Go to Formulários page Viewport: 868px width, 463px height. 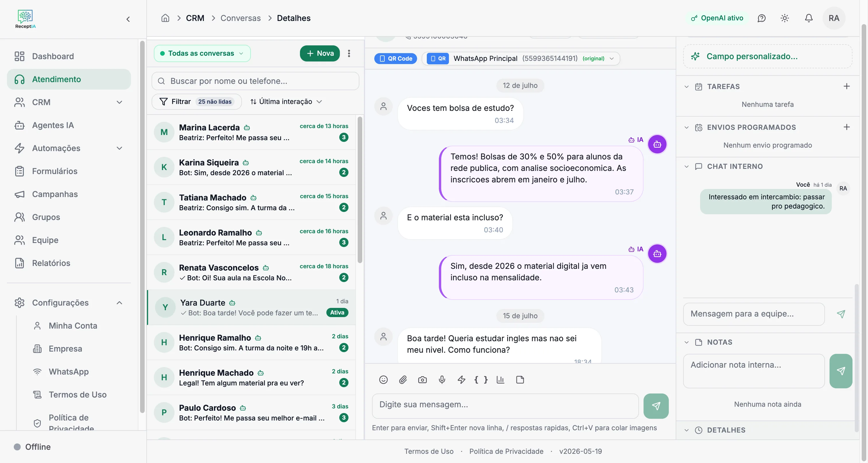69,171
